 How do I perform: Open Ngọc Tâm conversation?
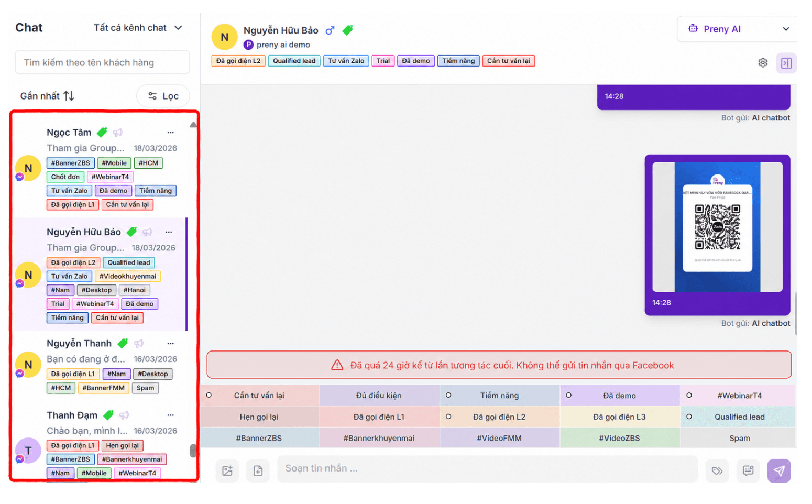click(x=100, y=168)
